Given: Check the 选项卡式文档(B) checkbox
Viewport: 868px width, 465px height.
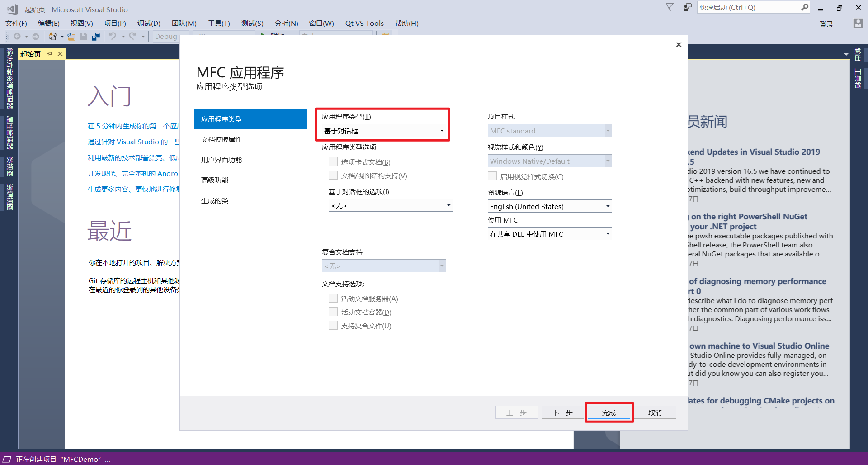Looking at the screenshot, I should point(333,161).
